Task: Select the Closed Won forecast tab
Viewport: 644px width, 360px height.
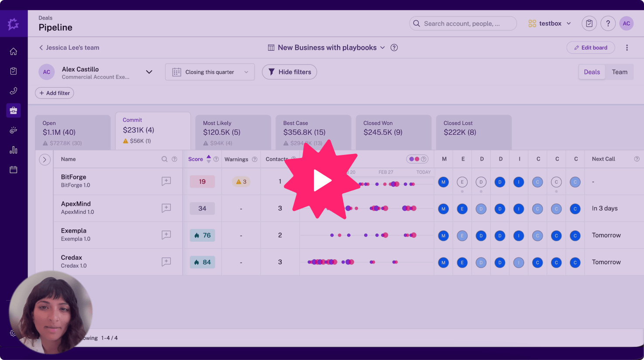Action: 393,132
